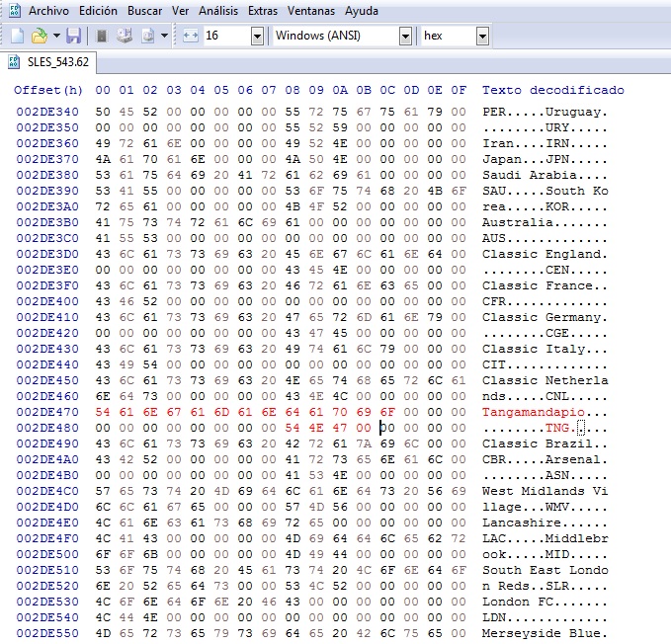The image size is (671, 644).
Task: Click the first red byte 54 in row 002DE470
Action: click(x=103, y=412)
